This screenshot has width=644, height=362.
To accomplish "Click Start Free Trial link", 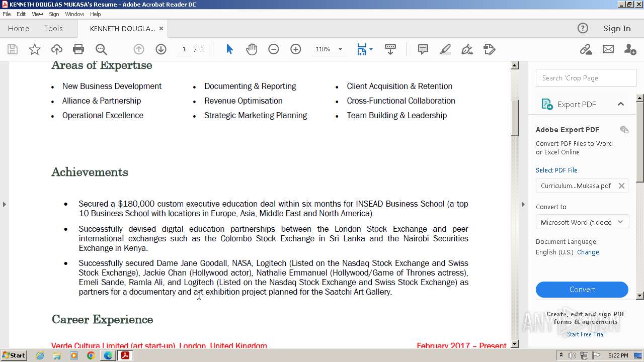I will pyautogui.click(x=586, y=334).
